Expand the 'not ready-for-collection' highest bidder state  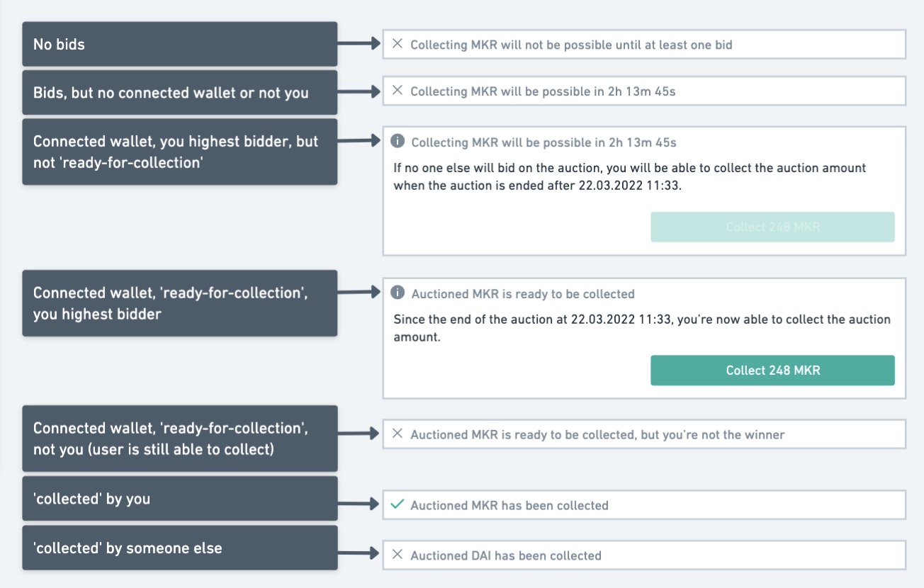tap(179, 152)
